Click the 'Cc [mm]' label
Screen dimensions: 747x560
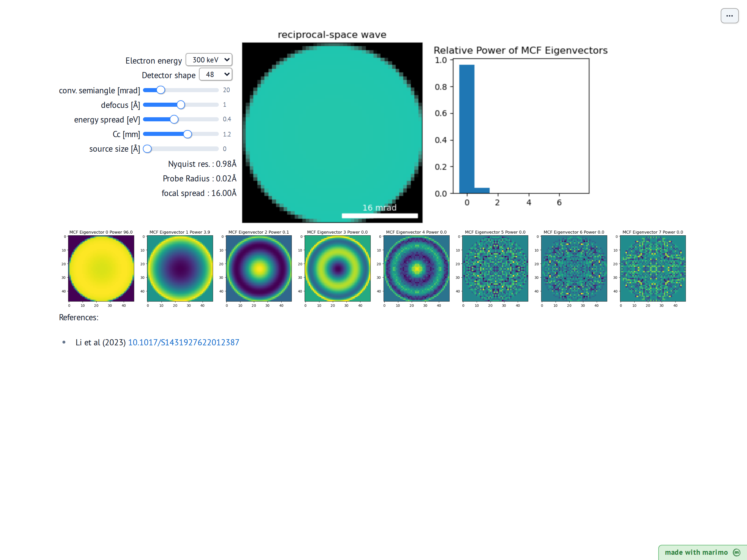[x=126, y=134]
